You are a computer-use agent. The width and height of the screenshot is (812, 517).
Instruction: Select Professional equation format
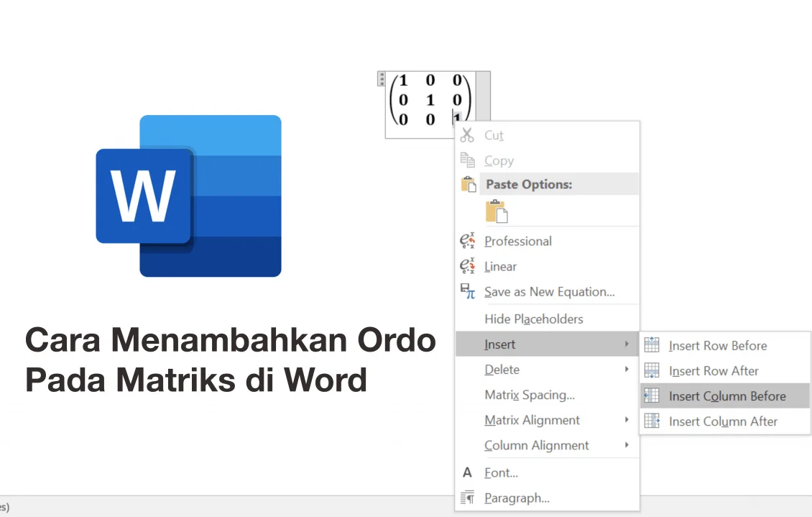pos(548,241)
